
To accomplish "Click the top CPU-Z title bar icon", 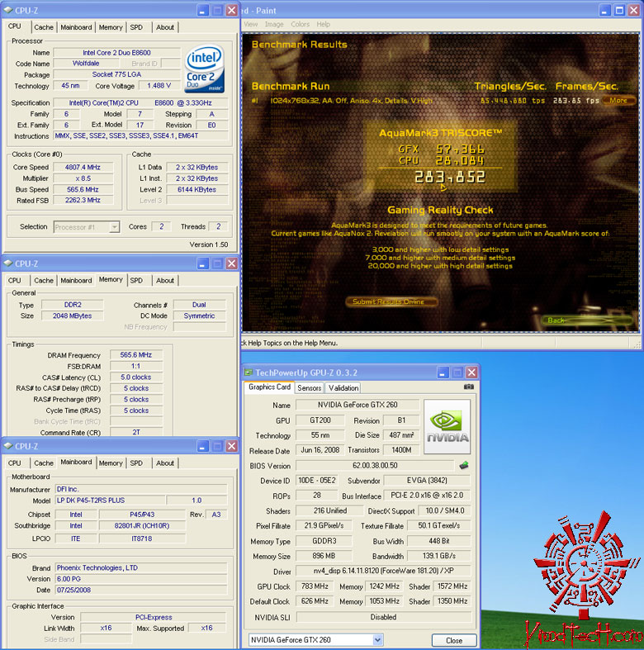I will pyautogui.click(x=8, y=10).
